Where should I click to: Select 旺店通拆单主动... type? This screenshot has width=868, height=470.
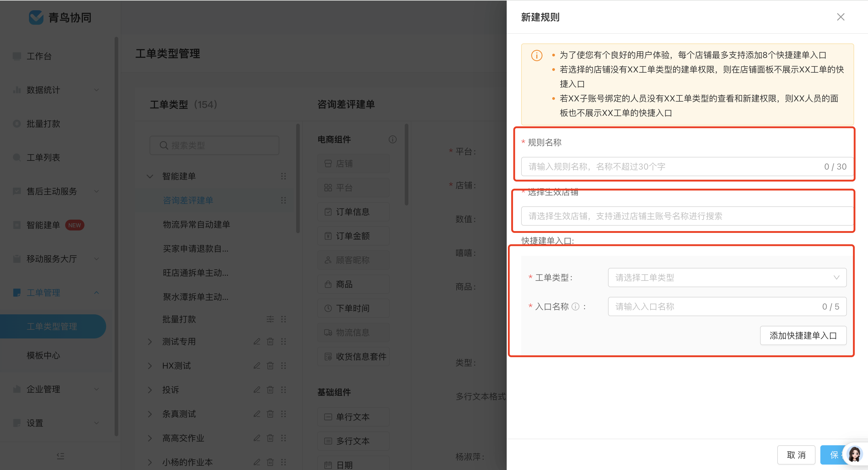pos(195,273)
